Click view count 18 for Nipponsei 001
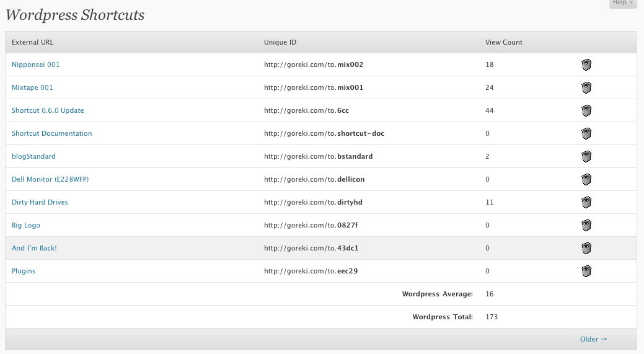The width and height of the screenshot is (644, 354). pyautogui.click(x=489, y=64)
